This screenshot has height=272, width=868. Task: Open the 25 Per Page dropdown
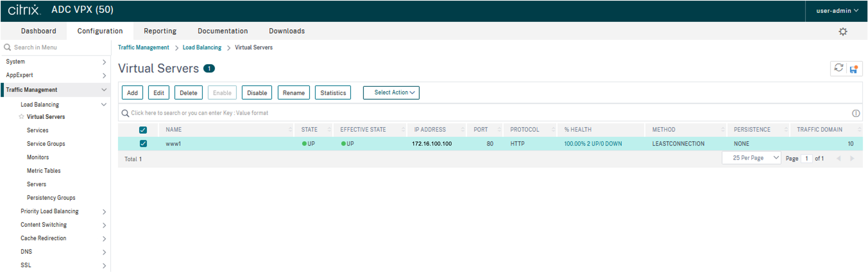751,158
